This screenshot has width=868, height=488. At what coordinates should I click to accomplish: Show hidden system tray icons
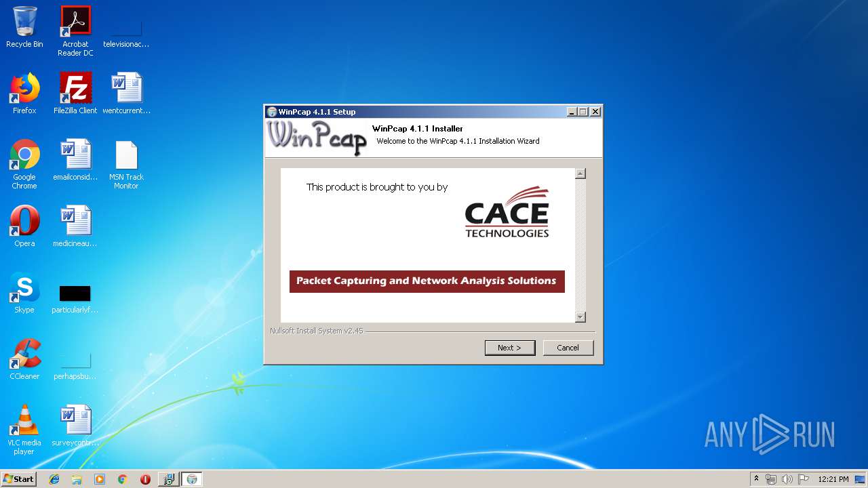click(x=756, y=479)
